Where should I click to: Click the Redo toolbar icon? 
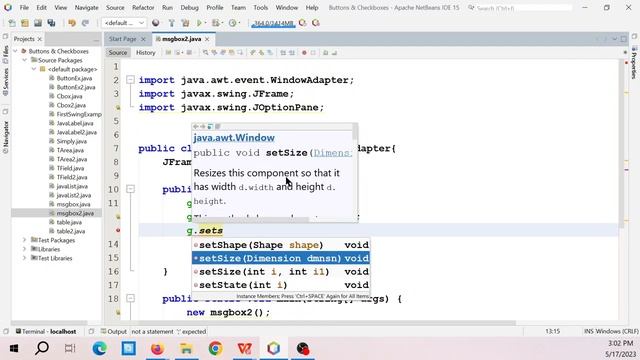pos(85,23)
